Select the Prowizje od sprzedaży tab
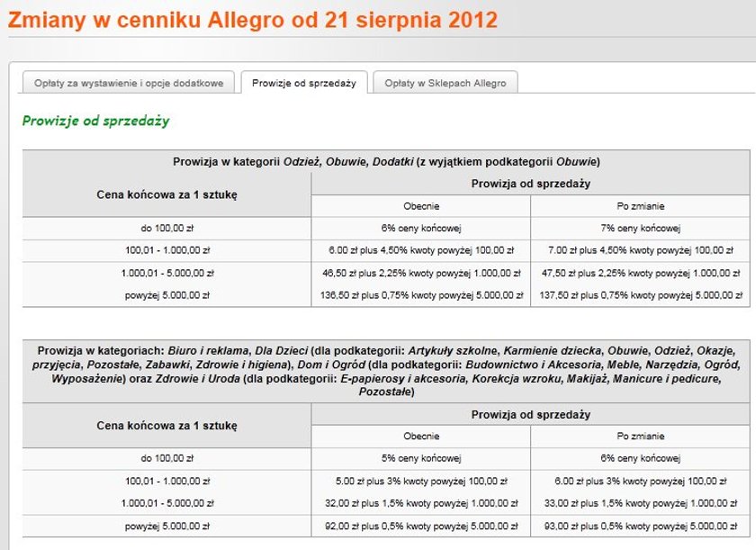This screenshot has height=550, width=756. 304,83
